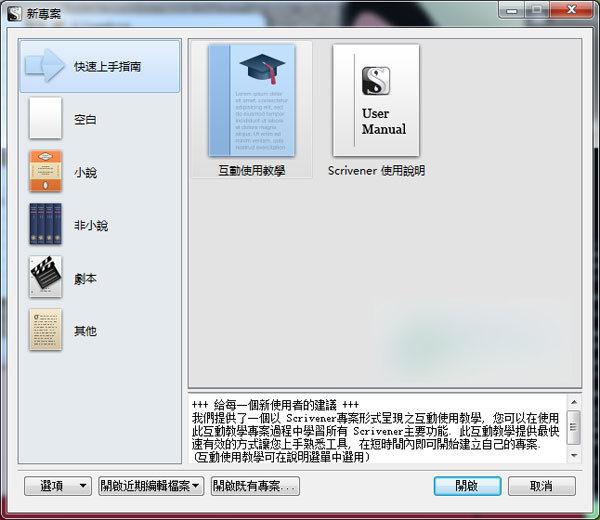The width and height of the screenshot is (600, 520).
Task: Open the 選項 dropdown menu
Action: 58,486
